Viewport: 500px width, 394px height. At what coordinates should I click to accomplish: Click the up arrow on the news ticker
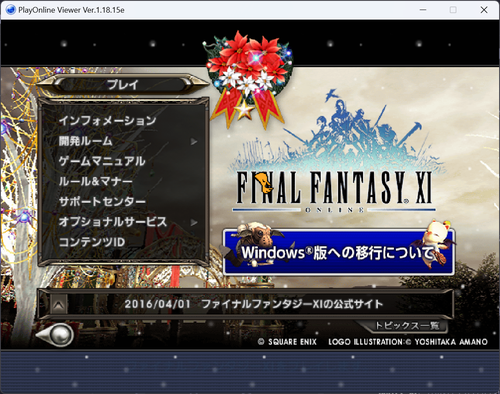pyautogui.click(x=59, y=305)
